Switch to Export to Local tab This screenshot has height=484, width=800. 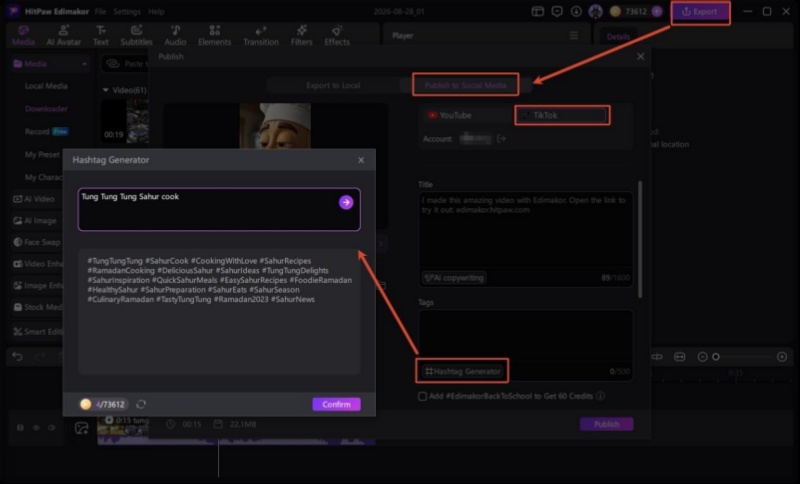[x=333, y=85]
